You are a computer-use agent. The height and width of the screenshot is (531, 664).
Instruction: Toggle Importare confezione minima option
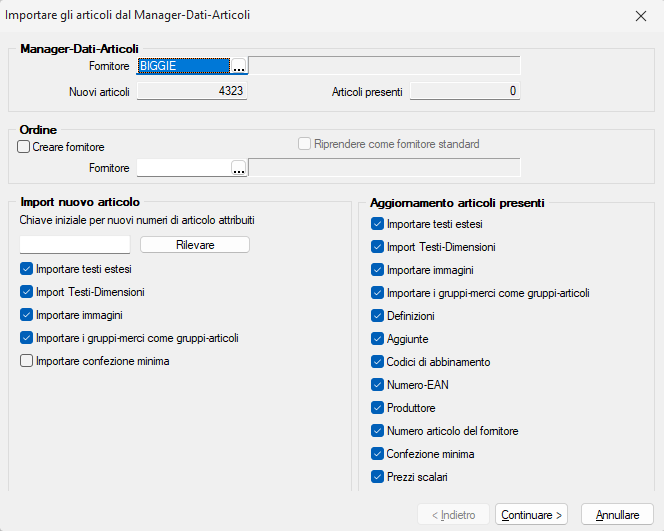pyautogui.click(x=26, y=361)
